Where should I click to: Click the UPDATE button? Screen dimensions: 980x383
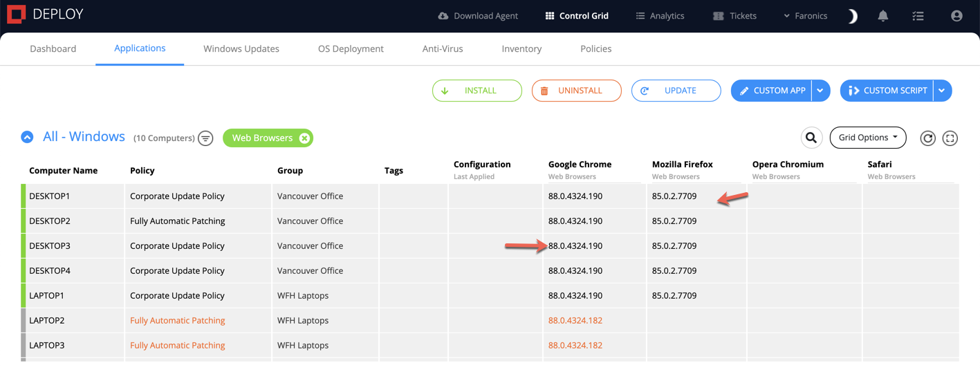[x=676, y=91]
